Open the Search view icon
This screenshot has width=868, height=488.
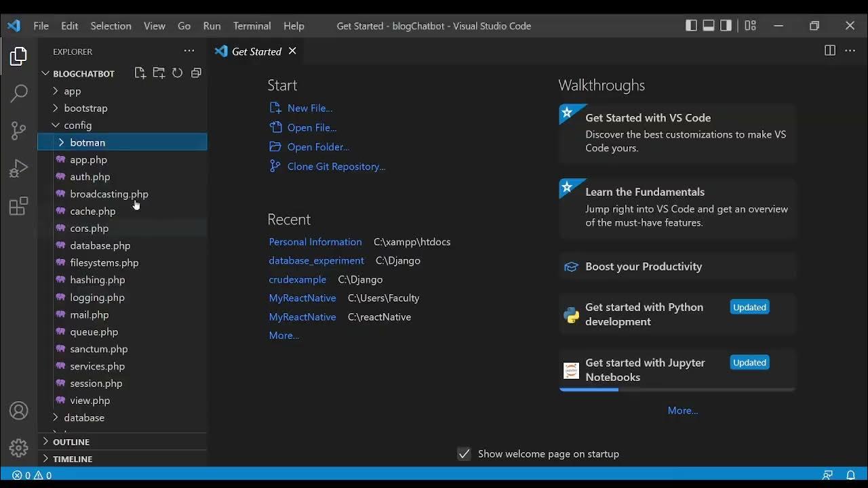[x=18, y=94]
